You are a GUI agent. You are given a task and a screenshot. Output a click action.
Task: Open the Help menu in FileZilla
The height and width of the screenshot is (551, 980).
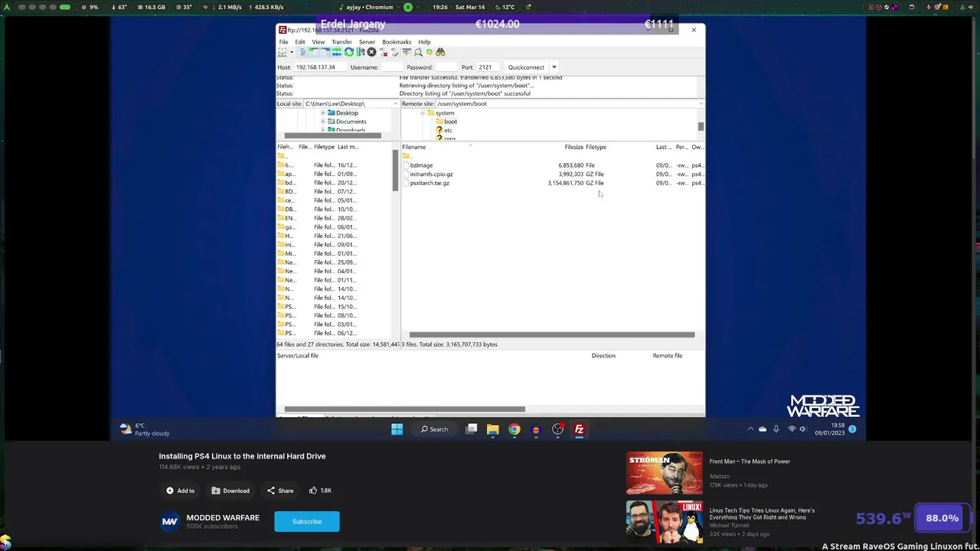(424, 42)
